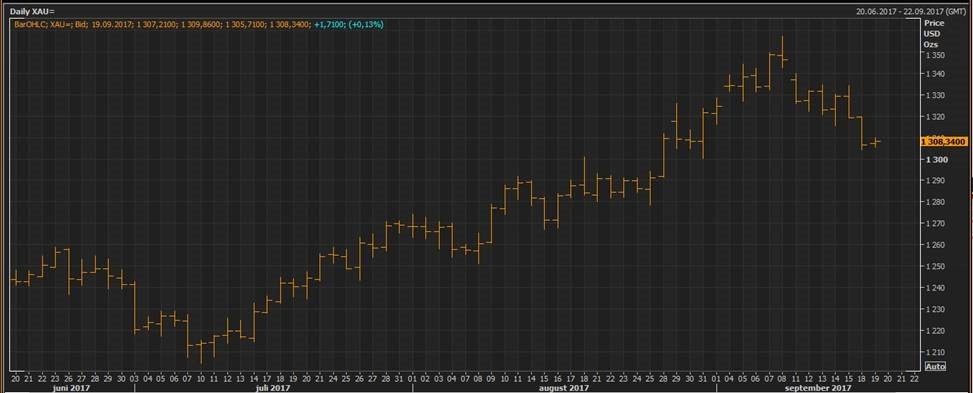The height and width of the screenshot is (393, 973).
Task: Click the Daily XAU= chart title
Action: click(x=32, y=11)
